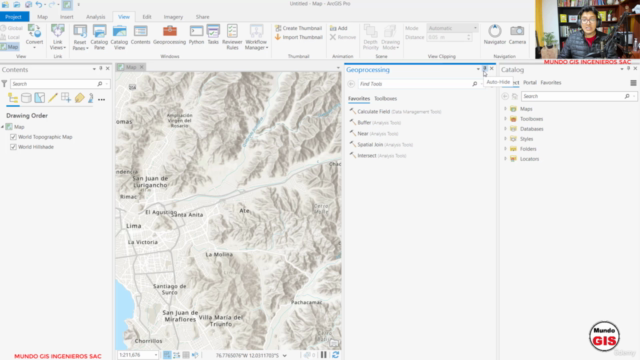Open the Project tab
The height and width of the screenshot is (360, 640).
click(x=13, y=17)
